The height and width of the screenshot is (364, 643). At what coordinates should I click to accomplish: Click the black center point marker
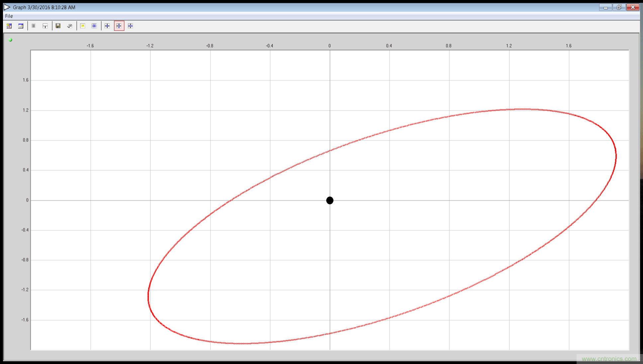tap(330, 200)
